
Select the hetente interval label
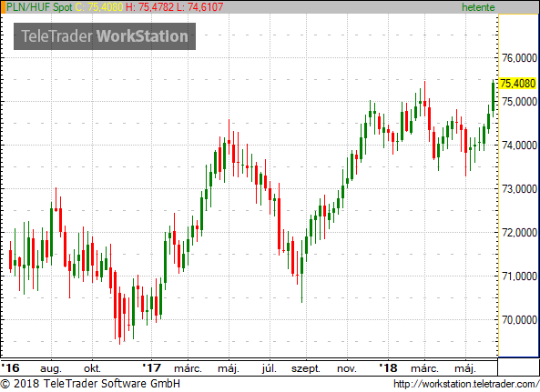point(478,7)
